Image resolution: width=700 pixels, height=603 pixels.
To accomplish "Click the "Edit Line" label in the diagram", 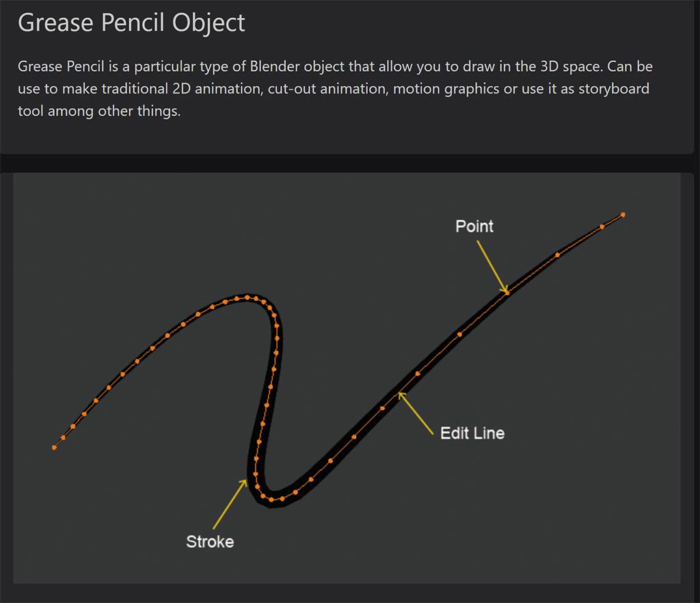I will [472, 433].
